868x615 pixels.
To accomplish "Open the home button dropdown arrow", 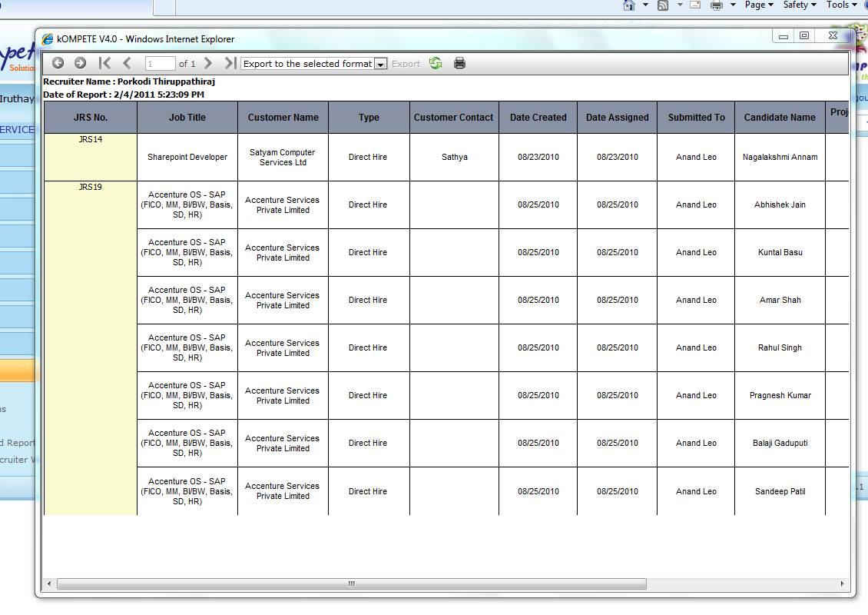I will [x=645, y=5].
